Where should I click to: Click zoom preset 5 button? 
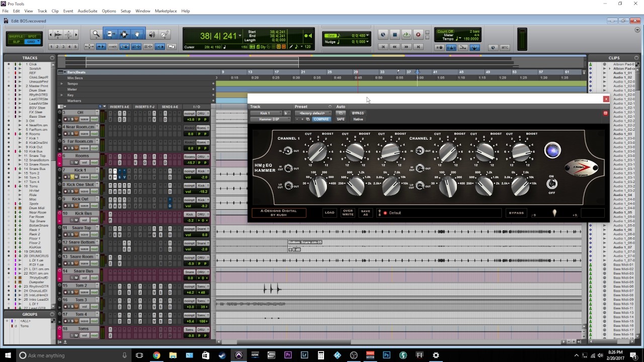tap(76, 47)
